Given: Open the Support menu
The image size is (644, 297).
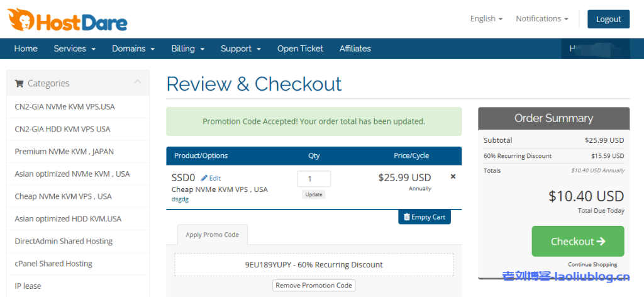Looking at the screenshot, I should [240, 48].
